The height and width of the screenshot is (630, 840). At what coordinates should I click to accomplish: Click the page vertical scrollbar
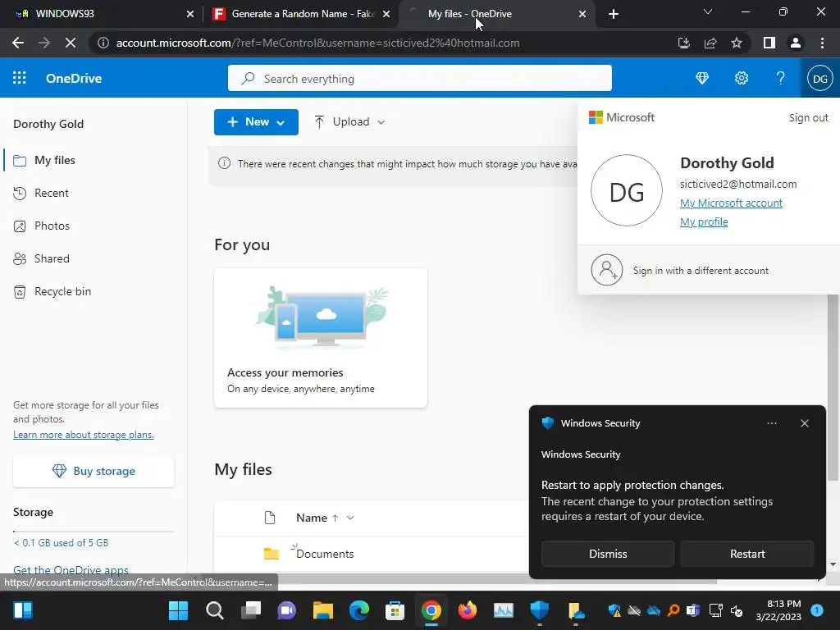[833, 386]
